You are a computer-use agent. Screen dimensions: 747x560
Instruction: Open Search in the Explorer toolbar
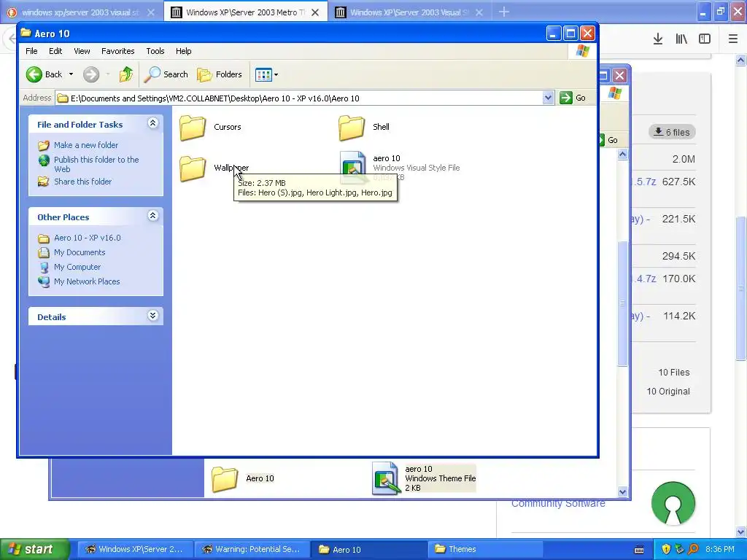(166, 74)
